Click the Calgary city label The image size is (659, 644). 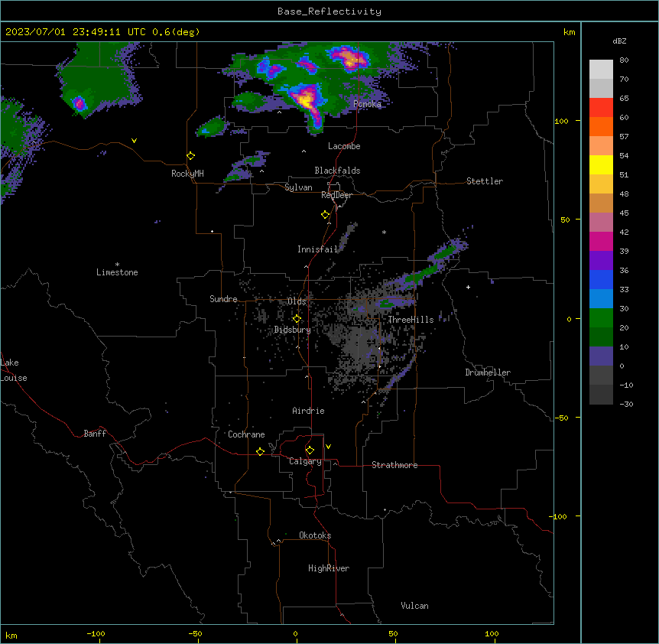(305, 461)
